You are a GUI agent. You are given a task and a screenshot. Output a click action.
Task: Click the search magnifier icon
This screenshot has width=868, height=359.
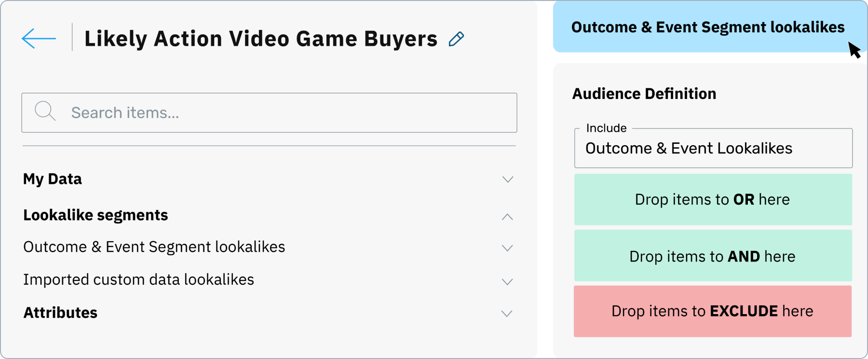(45, 111)
